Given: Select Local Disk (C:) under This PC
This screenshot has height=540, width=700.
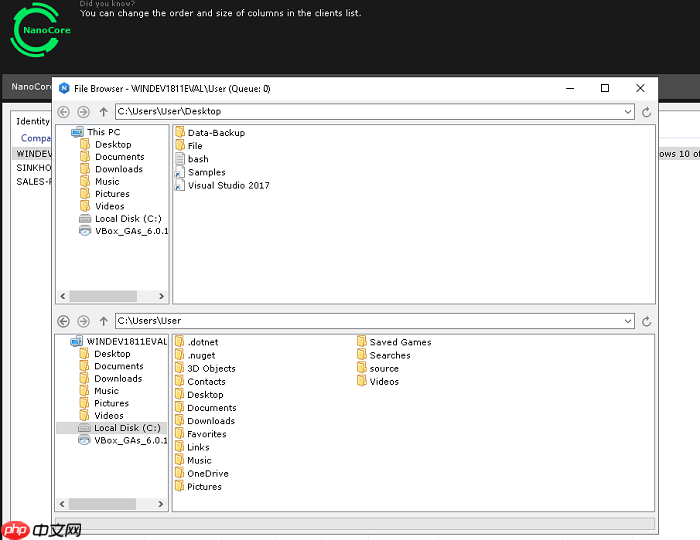Looking at the screenshot, I should pyautogui.click(x=120, y=219).
